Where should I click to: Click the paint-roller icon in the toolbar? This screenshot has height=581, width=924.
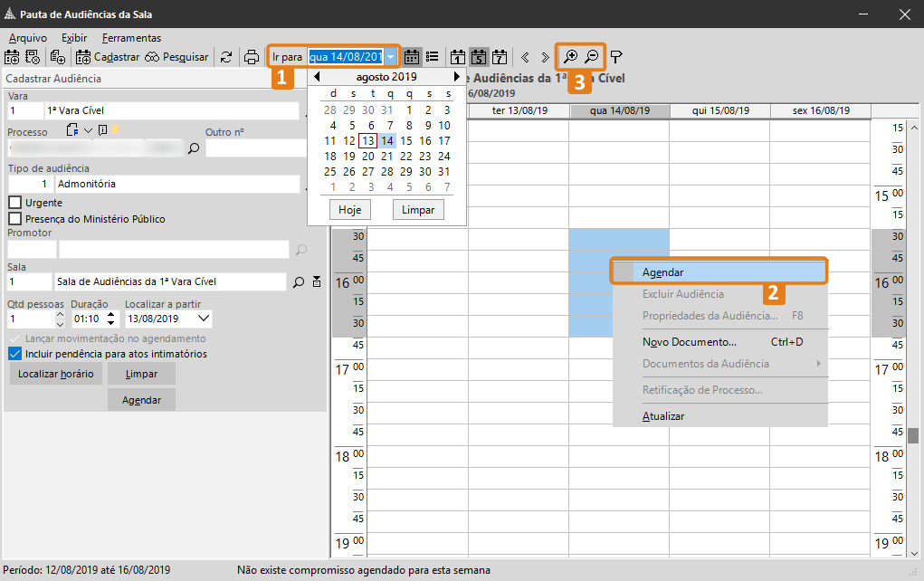point(615,57)
